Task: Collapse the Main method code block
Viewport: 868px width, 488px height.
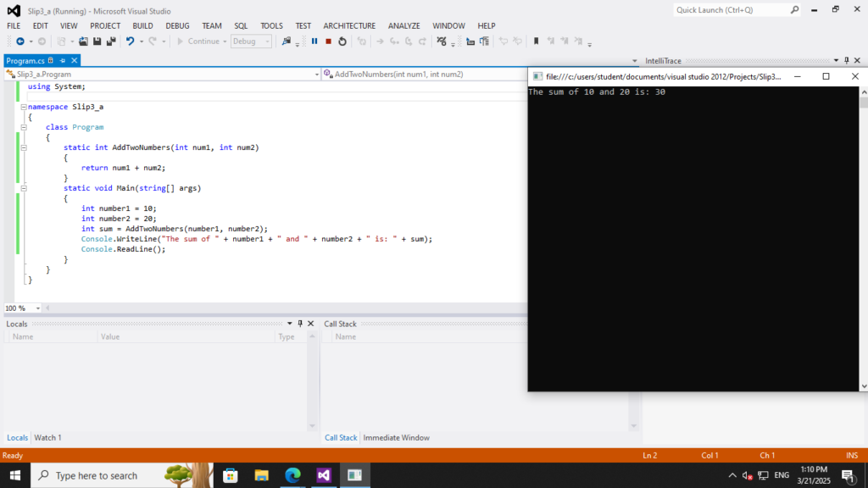Action: tap(24, 188)
